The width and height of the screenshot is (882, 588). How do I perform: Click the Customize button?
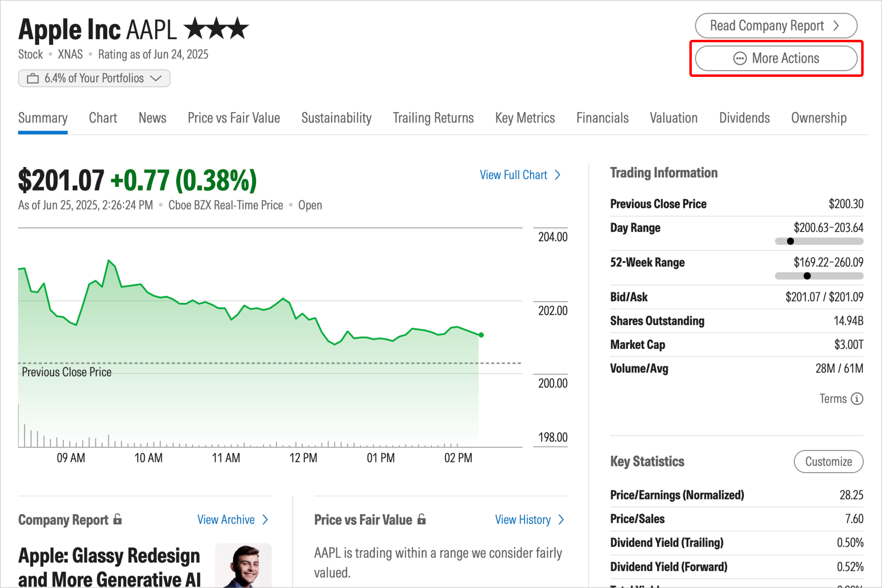[828, 461]
